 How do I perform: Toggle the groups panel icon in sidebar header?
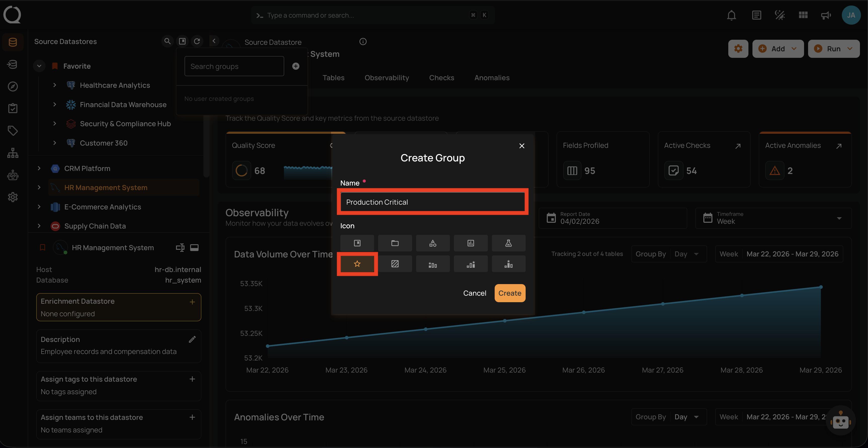tap(182, 41)
